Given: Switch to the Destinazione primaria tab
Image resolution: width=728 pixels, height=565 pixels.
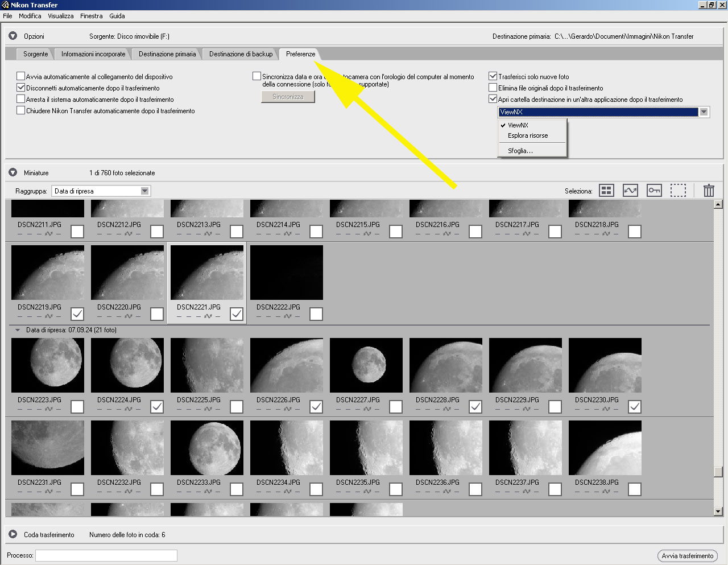Looking at the screenshot, I should pos(167,54).
